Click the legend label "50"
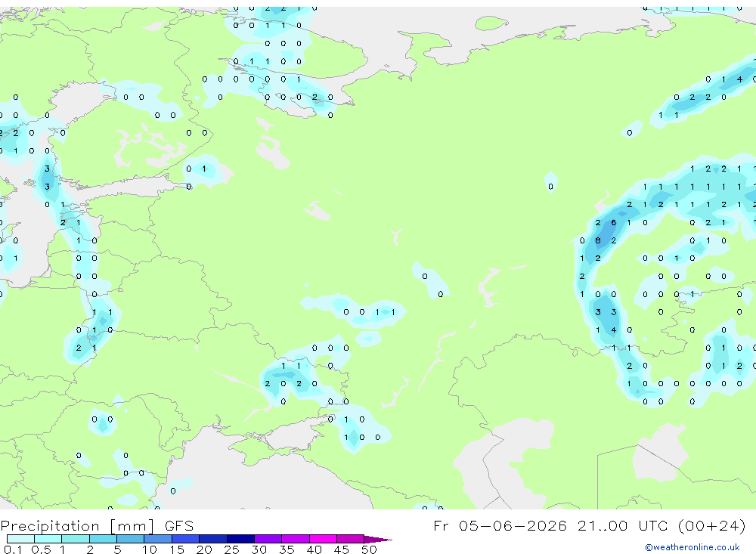 [369, 549]
